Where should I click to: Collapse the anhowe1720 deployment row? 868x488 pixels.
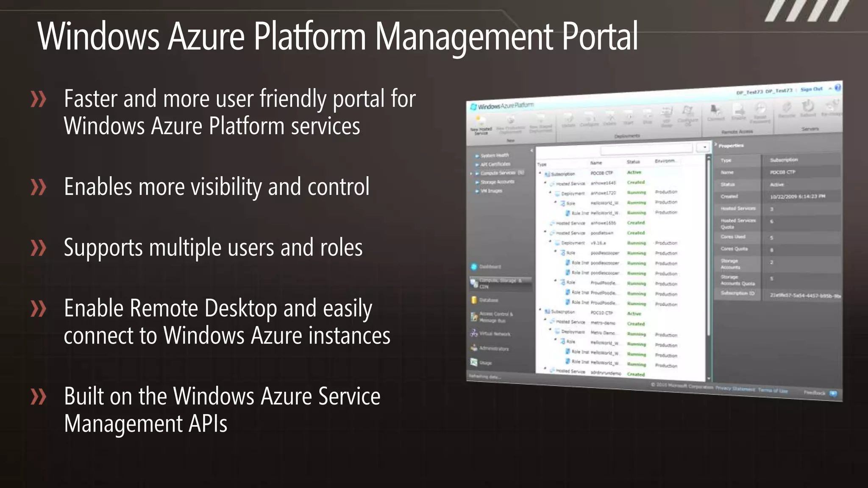pos(551,193)
